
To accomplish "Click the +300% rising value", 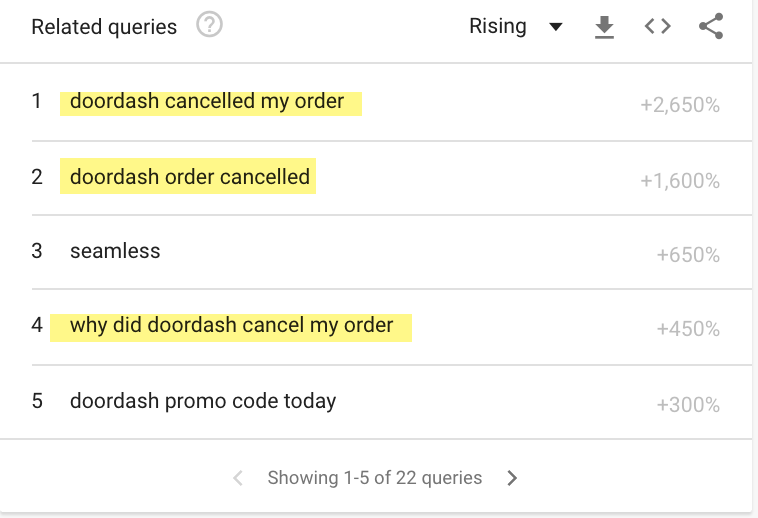I will pos(688,405).
